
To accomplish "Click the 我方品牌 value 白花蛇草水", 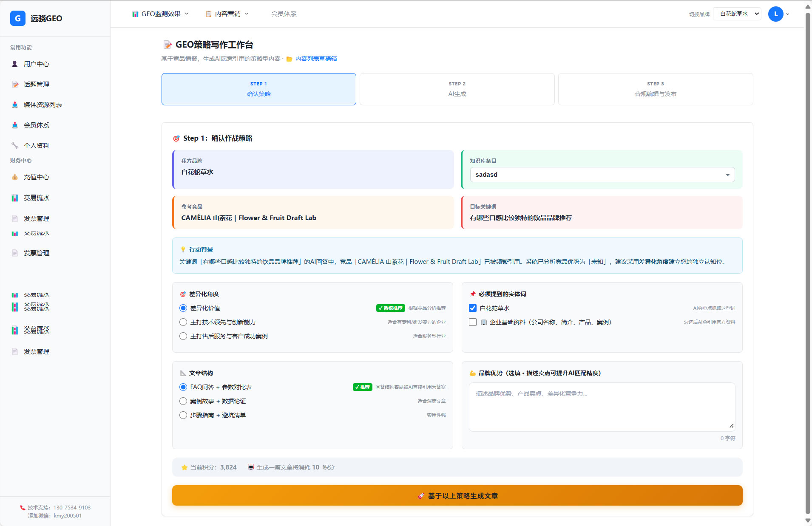I will 197,172.
